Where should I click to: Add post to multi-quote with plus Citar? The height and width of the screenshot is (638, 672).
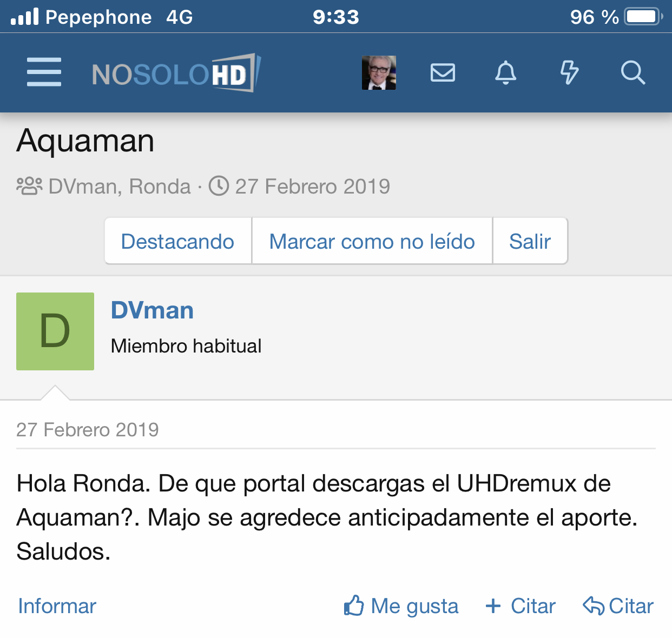coord(521,606)
